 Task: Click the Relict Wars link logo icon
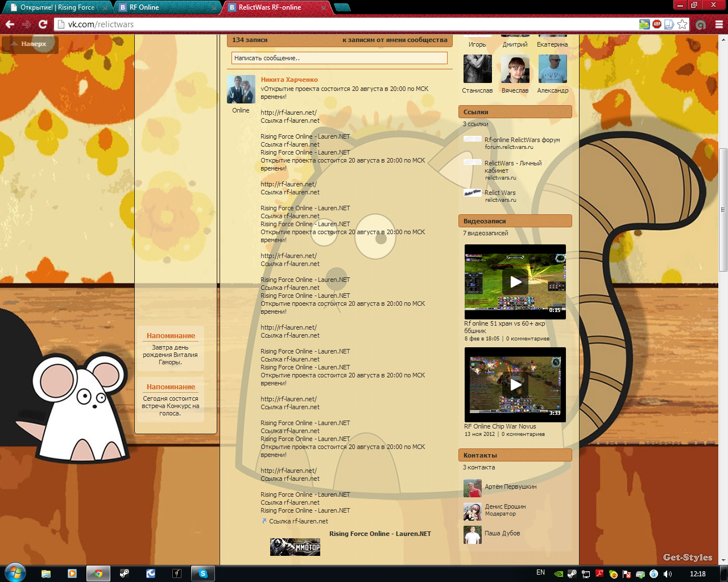(472, 193)
